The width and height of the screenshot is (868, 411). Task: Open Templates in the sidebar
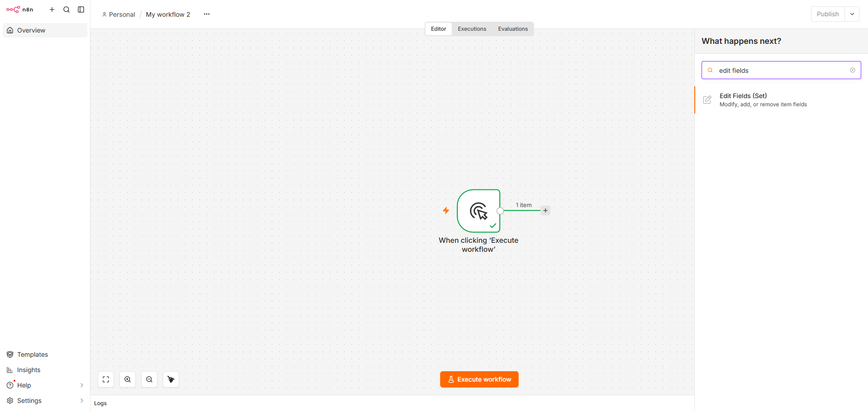pyautogui.click(x=45, y=354)
